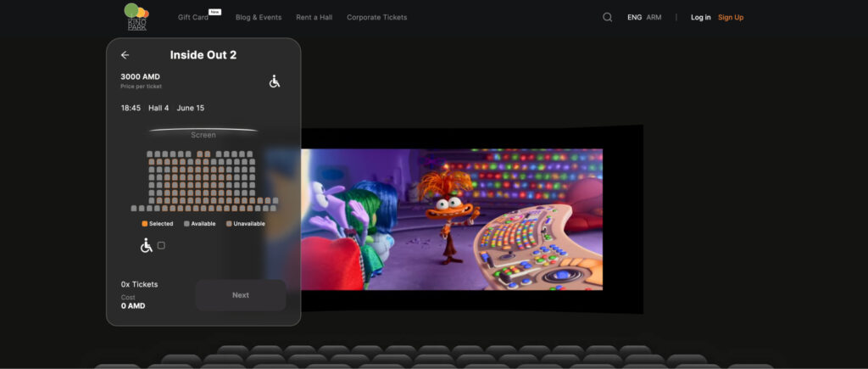This screenshot has width=868, height=369.
Task: Go back with the left arrow
Action: [x=125, y=55]
